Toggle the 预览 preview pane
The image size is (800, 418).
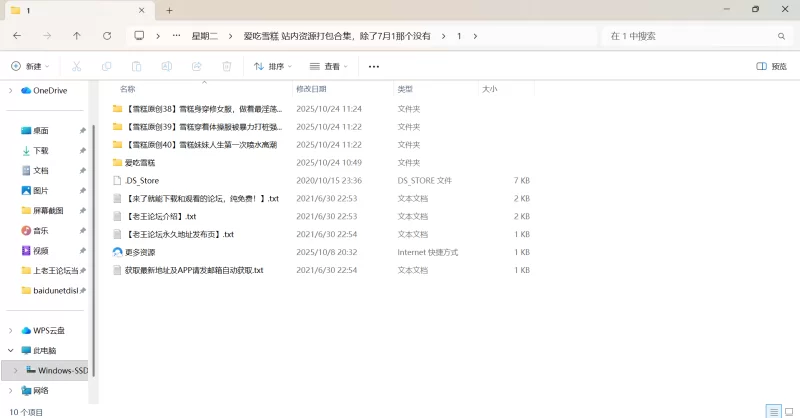[771, 66]
